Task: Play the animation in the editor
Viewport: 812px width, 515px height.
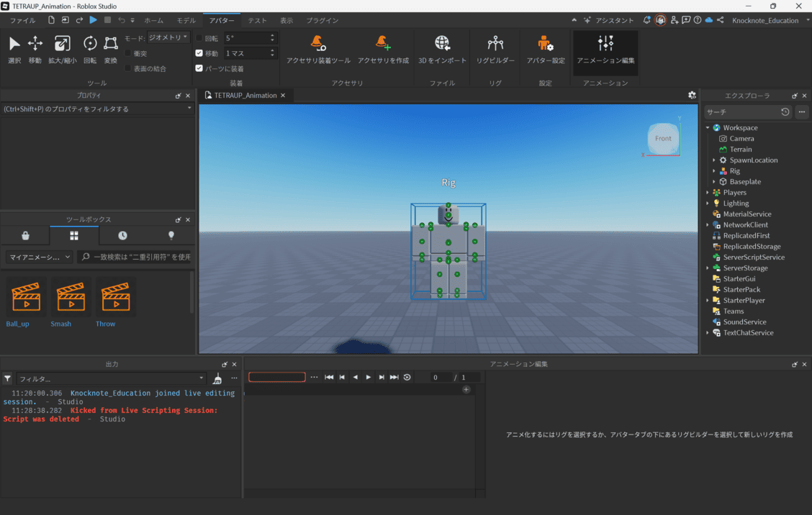Action: coord(368,378)
